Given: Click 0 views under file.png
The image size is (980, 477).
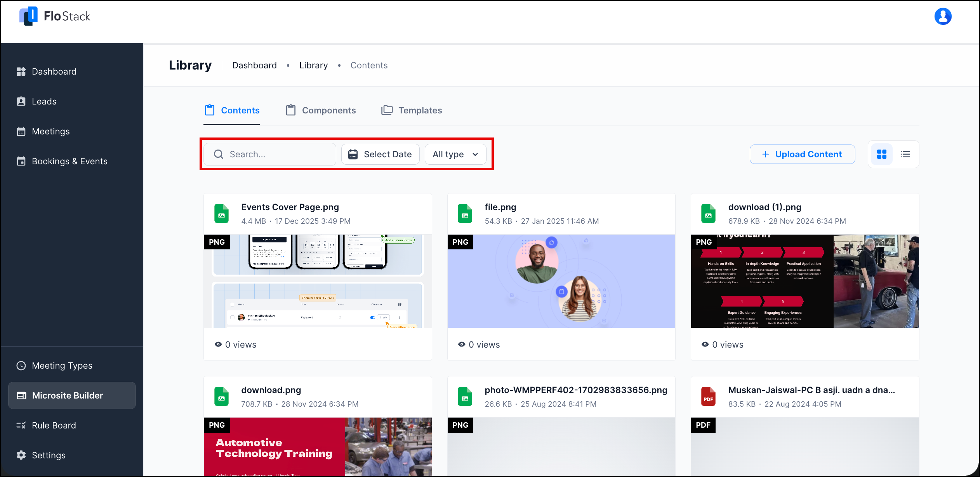Looking at the screenshot, I should 479,345.
